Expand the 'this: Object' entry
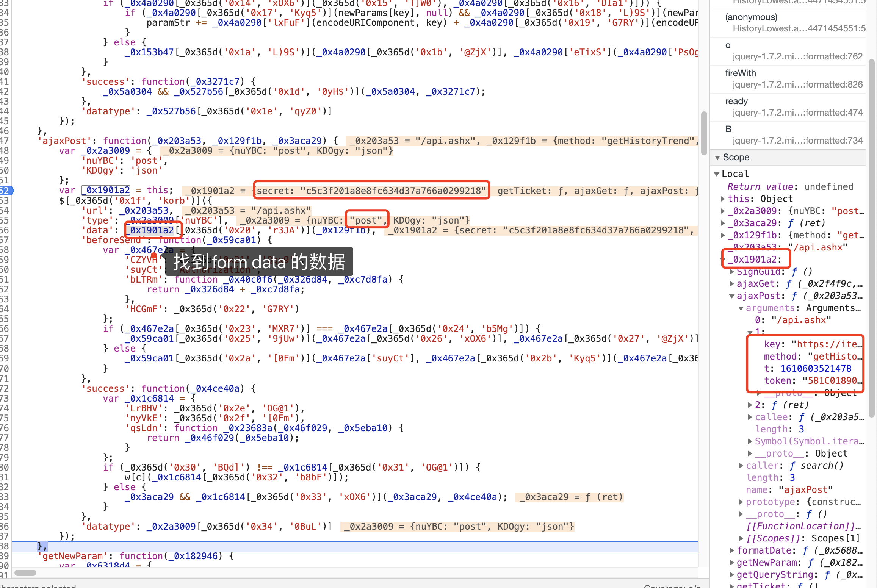The height and width of the screenshot is (588, 877). pyautogui.click(x=723, y=199)
